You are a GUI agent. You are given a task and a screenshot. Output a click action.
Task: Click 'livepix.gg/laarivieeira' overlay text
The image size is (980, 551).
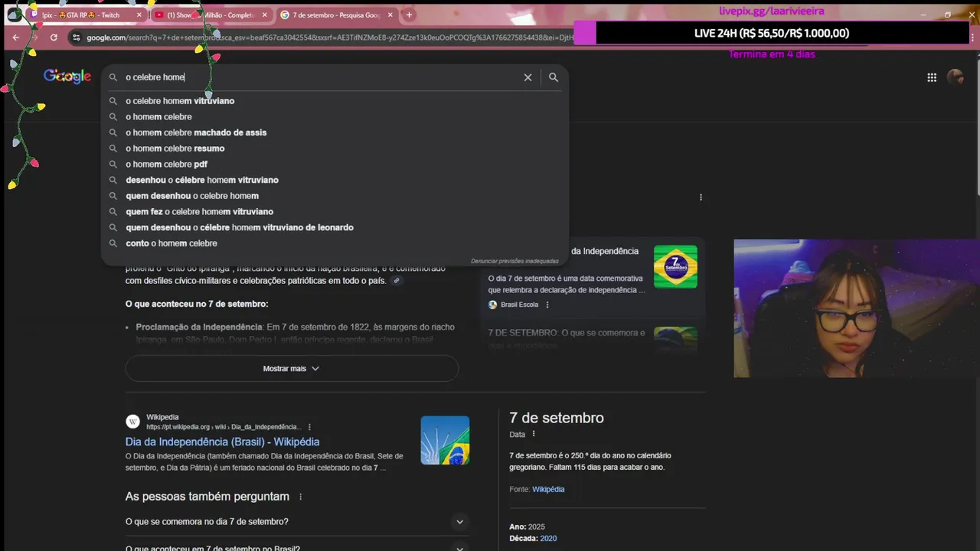771,11
